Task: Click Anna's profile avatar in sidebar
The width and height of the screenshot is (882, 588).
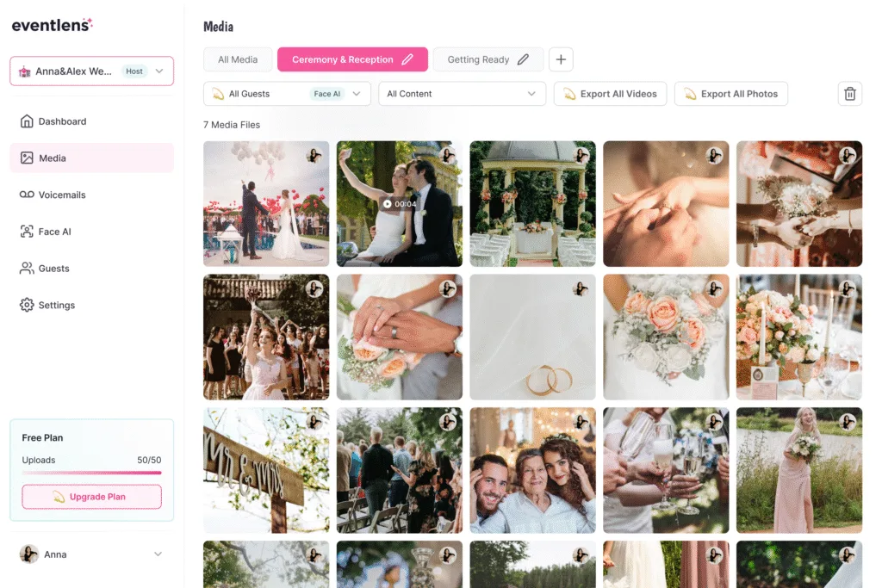Action: 28,554
